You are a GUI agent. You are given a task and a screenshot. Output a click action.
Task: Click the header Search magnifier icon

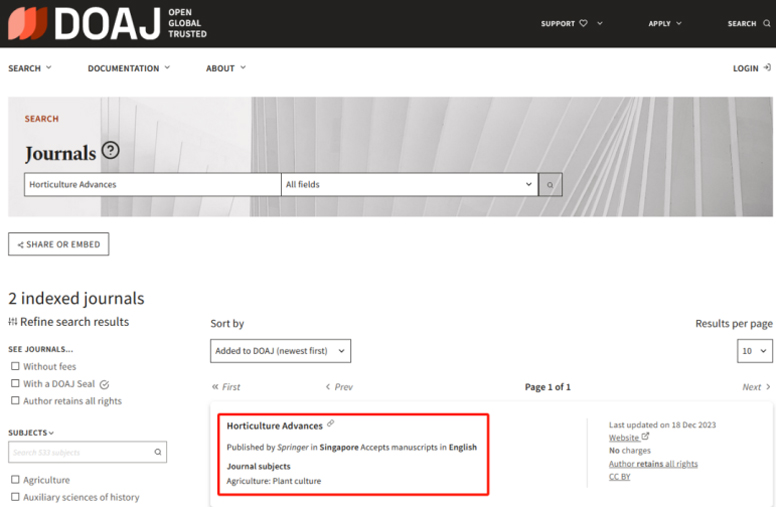767,24
